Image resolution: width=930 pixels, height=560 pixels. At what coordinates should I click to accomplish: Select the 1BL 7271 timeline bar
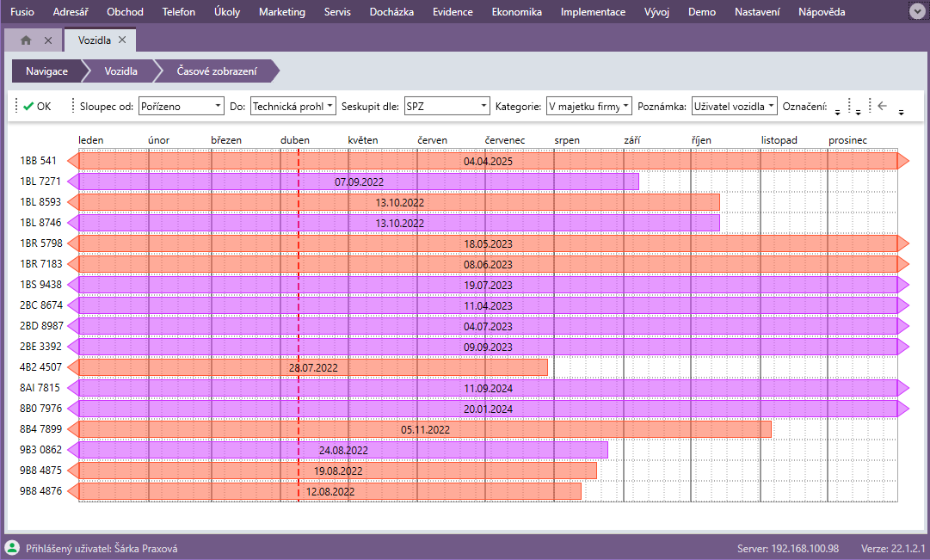357,182
